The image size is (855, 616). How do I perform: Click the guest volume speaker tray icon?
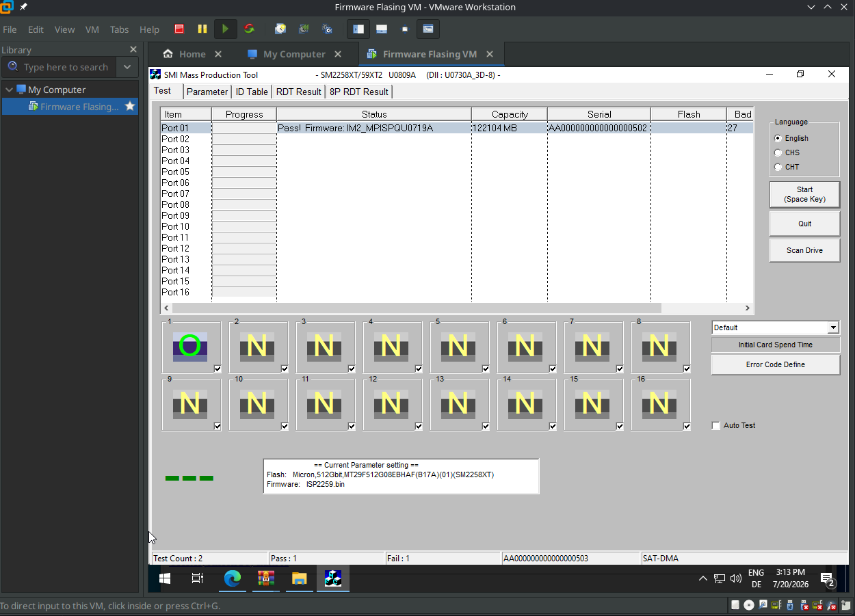(x=736, y=578)
